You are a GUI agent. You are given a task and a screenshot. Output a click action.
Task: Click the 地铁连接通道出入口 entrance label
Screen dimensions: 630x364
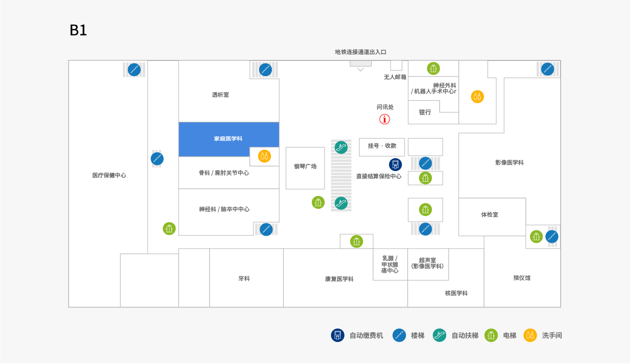click(x=360, y=52)
